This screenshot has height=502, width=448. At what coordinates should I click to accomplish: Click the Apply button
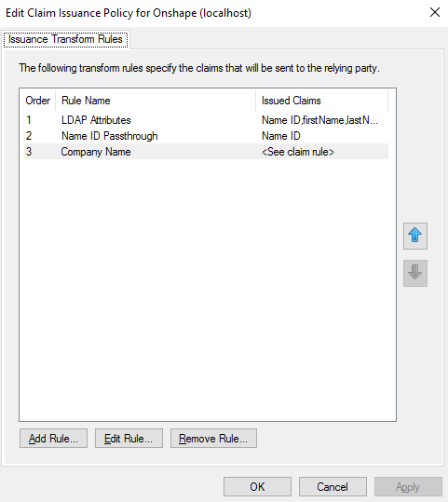tap(408, 486)
